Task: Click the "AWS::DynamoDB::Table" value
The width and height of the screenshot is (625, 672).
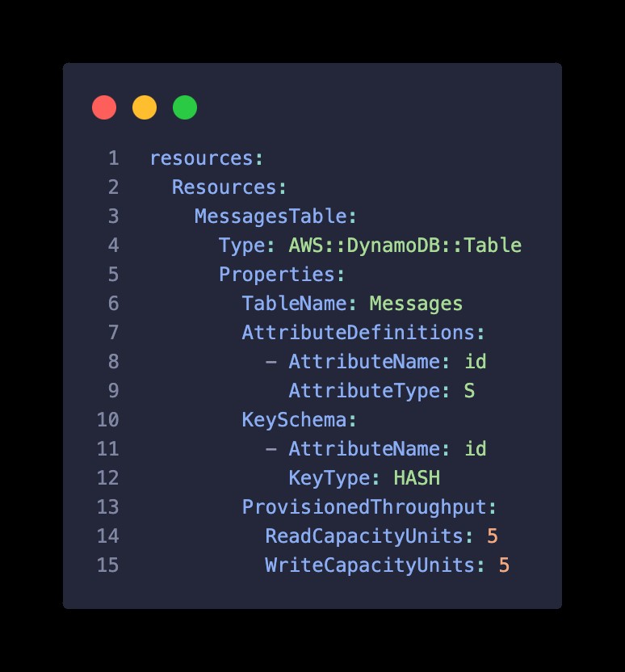Action: 405,246
